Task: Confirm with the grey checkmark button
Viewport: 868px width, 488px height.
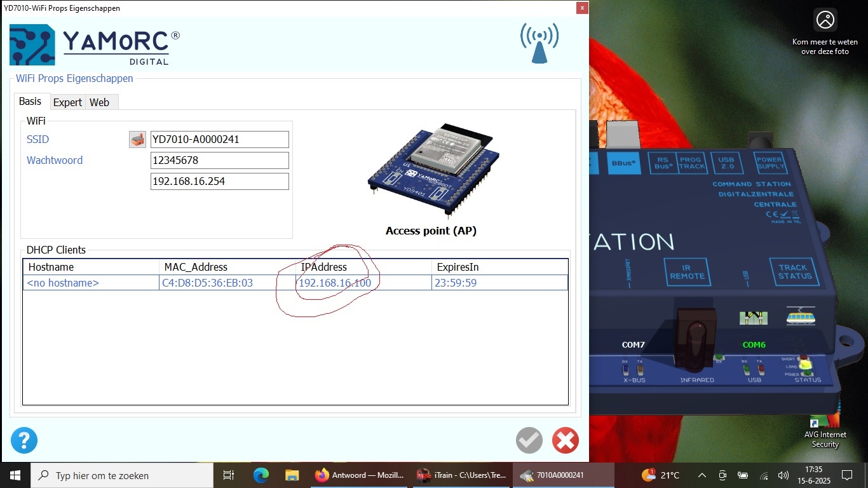Action: coord(529,440)
